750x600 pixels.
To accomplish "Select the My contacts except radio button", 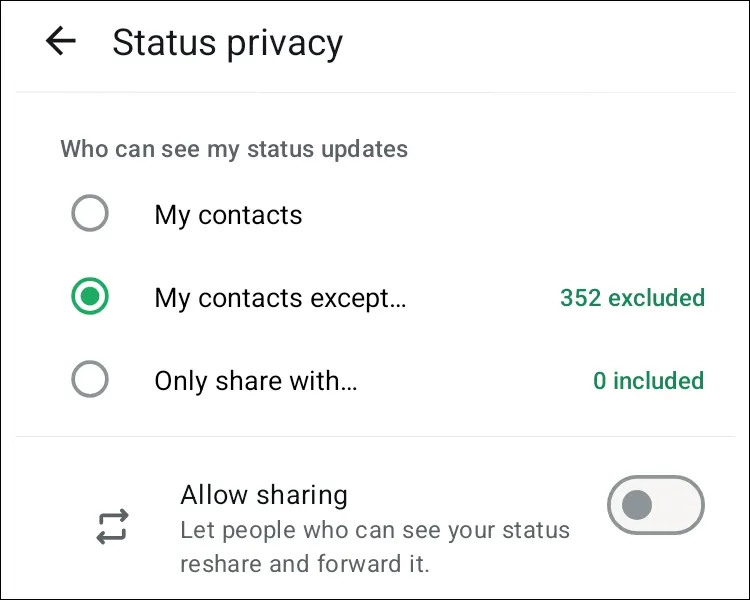I will (x=90, y=297).
